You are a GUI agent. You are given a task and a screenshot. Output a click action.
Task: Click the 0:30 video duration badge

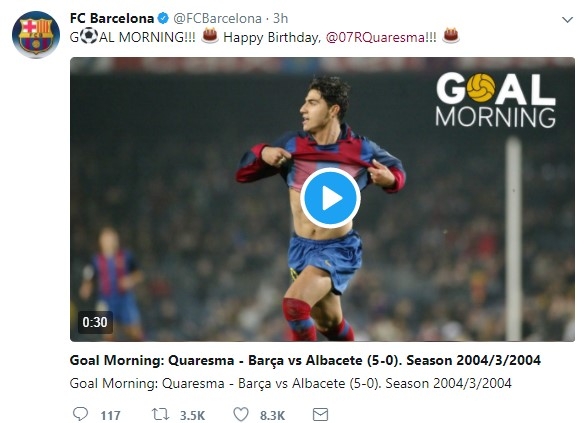point(95,322)
